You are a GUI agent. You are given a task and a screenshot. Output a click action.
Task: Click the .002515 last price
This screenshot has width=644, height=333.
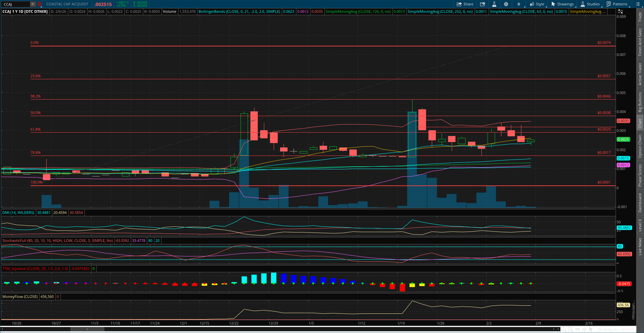tap(103, 4)
